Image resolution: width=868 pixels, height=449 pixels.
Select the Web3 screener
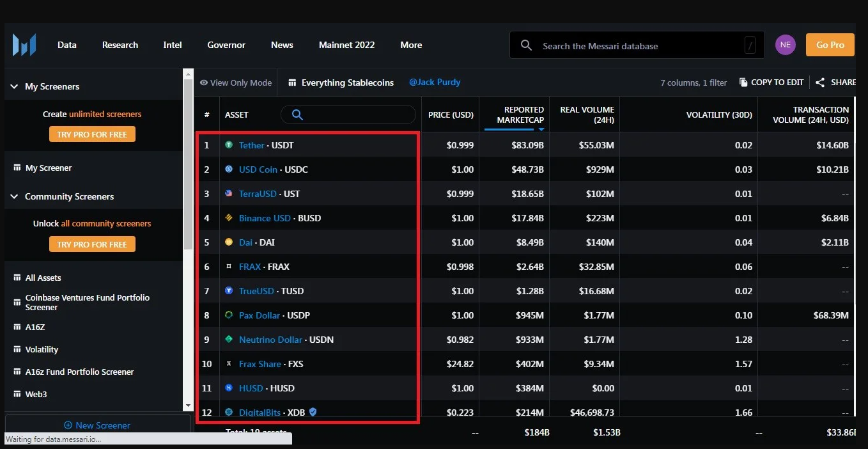pyautogui.click(x=36, y=394)
